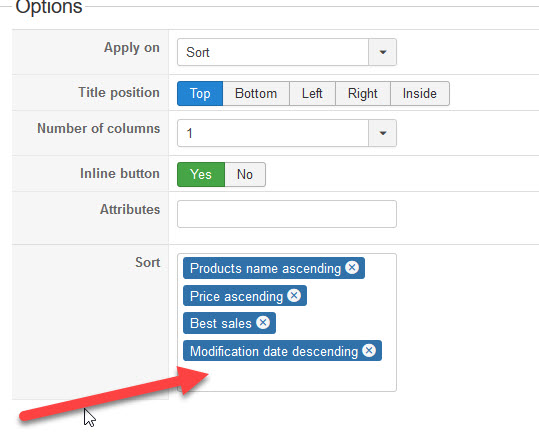Set Title position to Top
The width and height of the screenshot is (539, 440).
point(200,94)
